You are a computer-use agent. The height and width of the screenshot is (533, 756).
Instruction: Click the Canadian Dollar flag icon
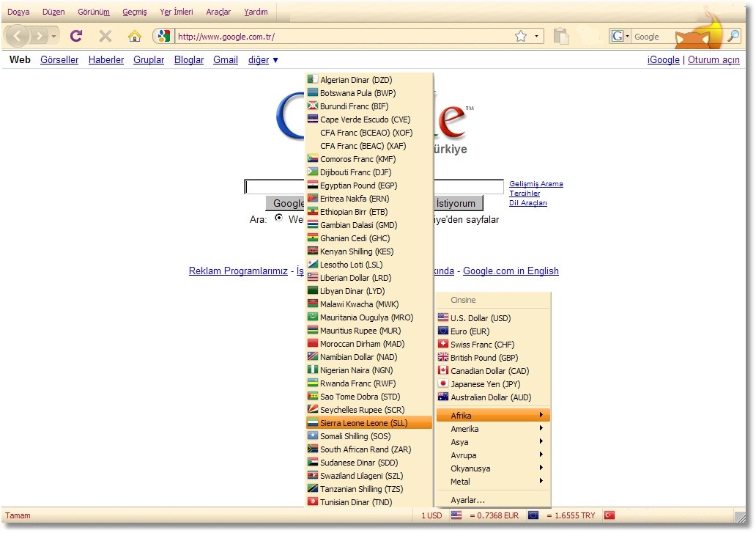(443, 370)
